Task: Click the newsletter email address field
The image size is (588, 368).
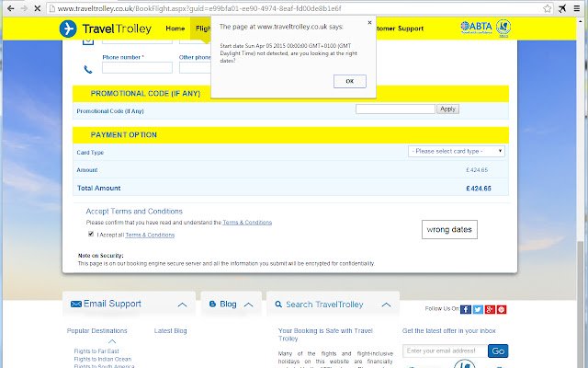Action: point(445,351)
